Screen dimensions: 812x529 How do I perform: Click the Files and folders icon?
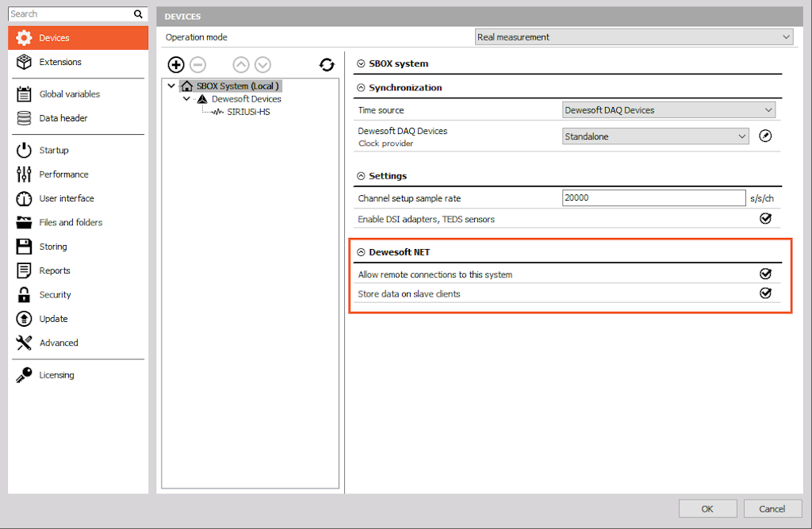click(x=24, y=222)
